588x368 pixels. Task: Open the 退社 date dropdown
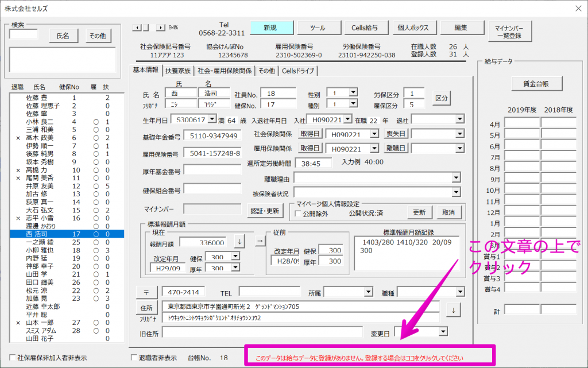460,119
